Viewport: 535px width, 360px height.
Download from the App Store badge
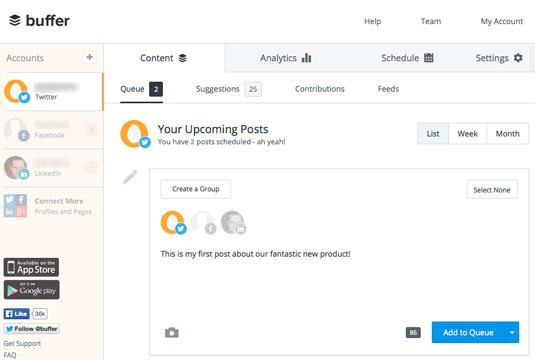click(31, 267)
